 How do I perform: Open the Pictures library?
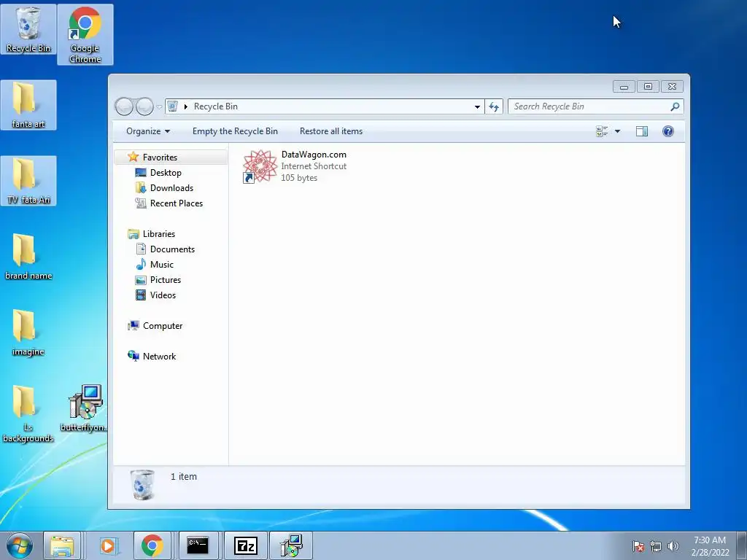point(166,280)
